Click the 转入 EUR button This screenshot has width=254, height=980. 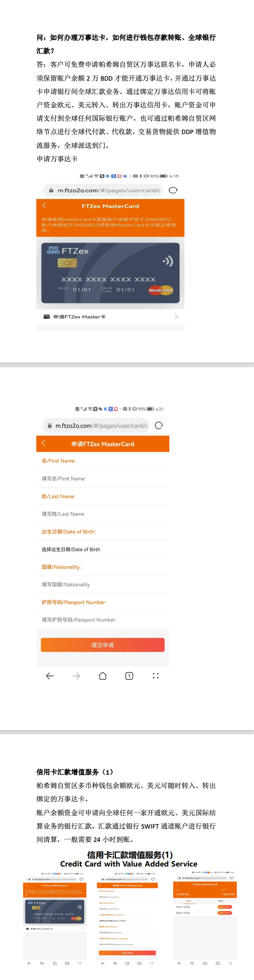225,907
